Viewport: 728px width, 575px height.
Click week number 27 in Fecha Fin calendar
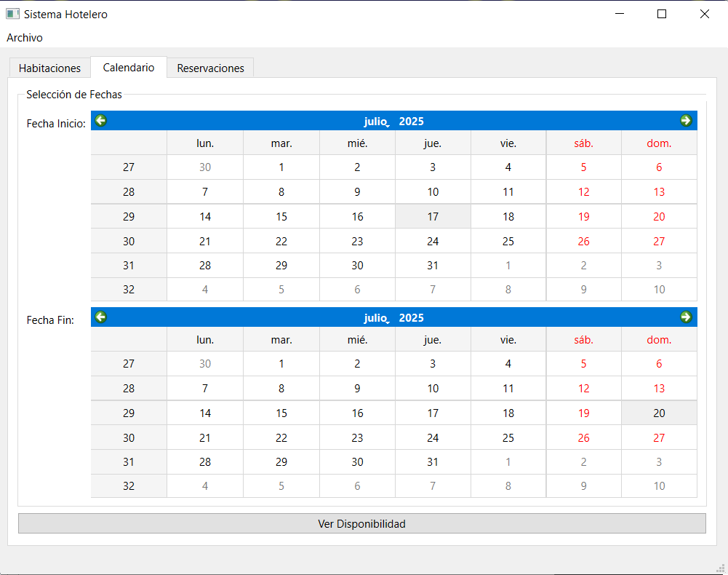pos(129,364)
